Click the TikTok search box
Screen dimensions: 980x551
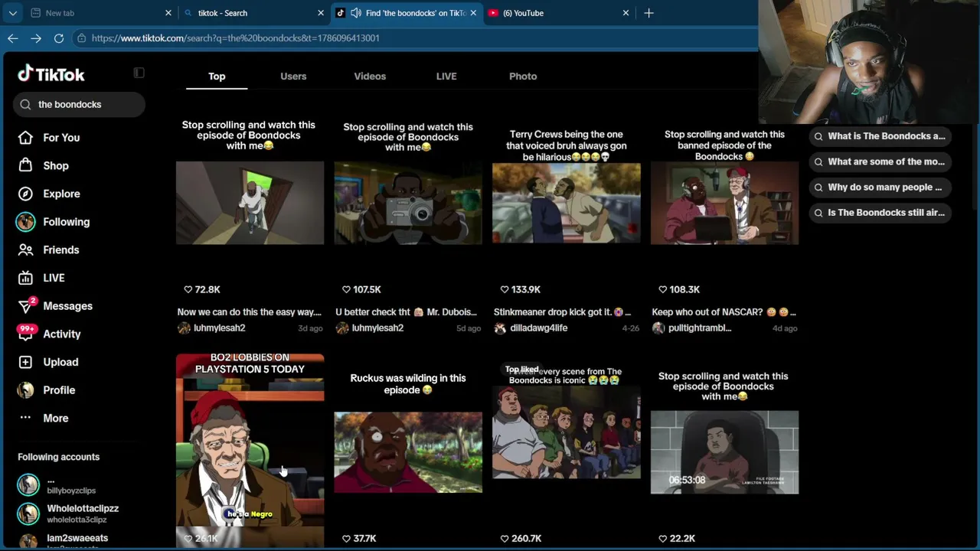[79, 105]
